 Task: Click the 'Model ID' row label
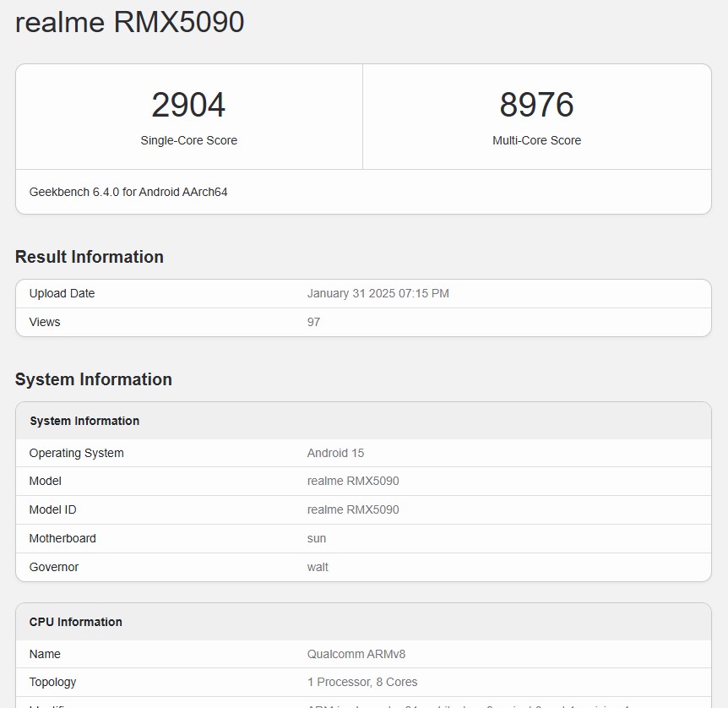(x=52, y=509)
